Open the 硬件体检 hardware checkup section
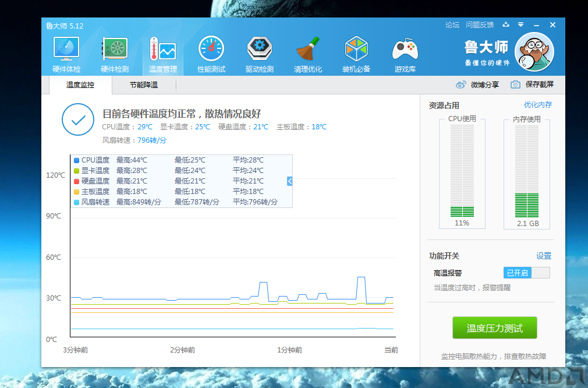The width and height of the screenshot is (588, 388). (x=66, y=55)
